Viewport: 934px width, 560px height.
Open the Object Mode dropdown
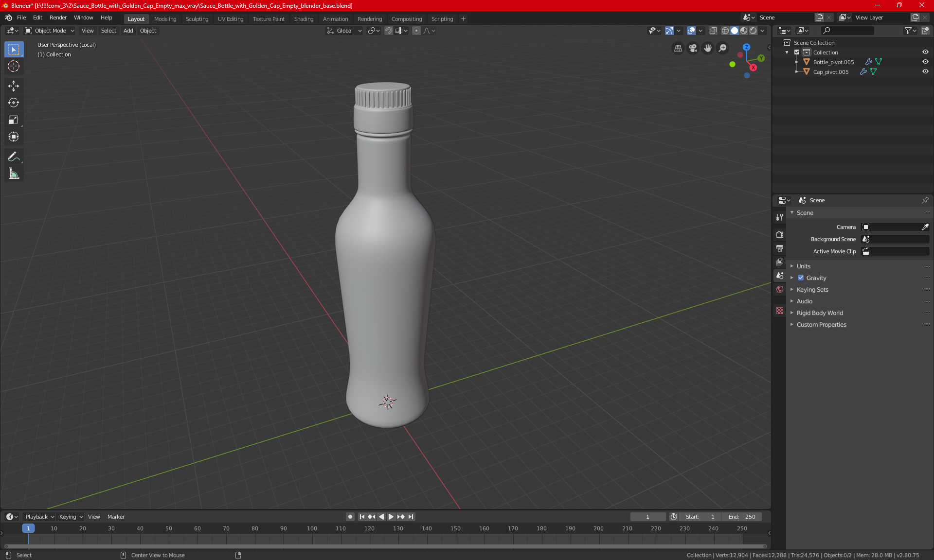(50, 31)
